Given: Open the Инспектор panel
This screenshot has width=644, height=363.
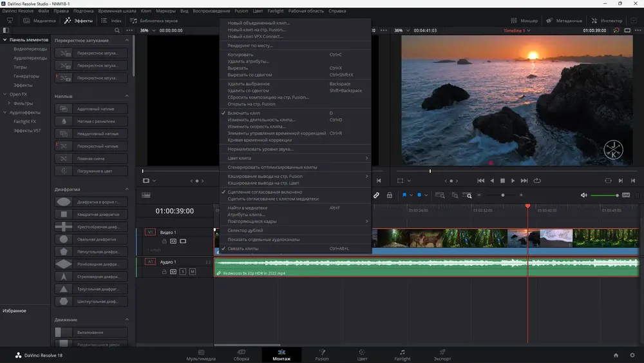Looking at the screenshot, I should 607,21.
